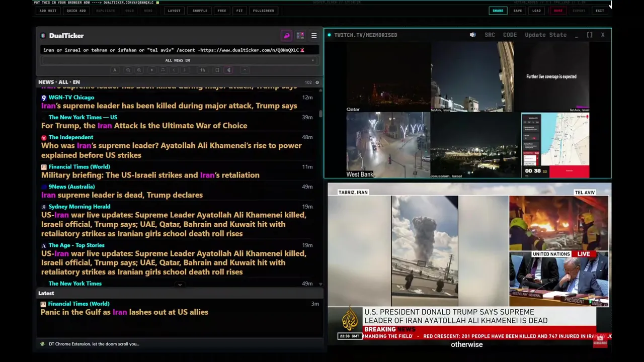Click the next arrow in ticker toolbar
644x362 pixels.
click(x=185, y=70)
